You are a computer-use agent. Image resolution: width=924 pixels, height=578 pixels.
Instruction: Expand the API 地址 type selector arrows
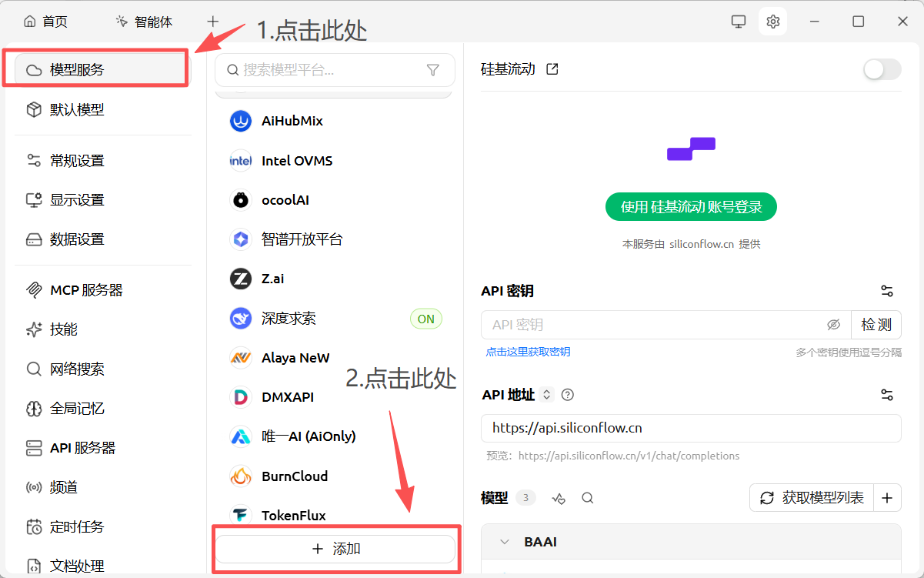tap(547, 395)
